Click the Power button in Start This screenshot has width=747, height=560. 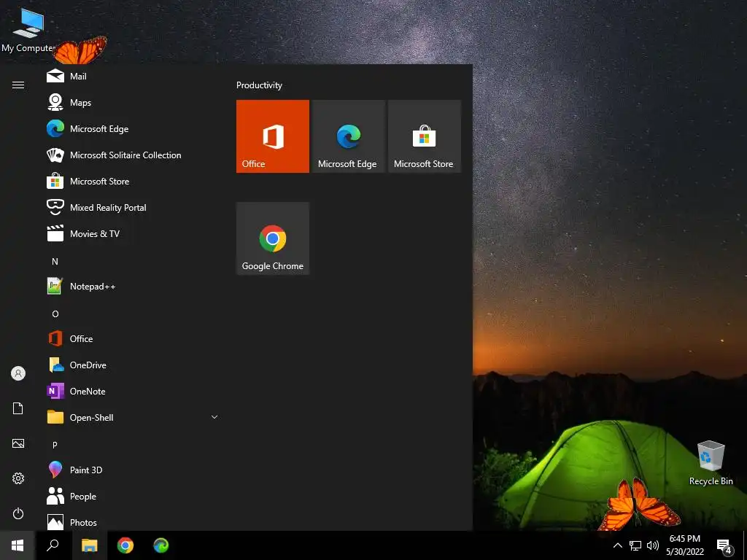coord(18,513)
